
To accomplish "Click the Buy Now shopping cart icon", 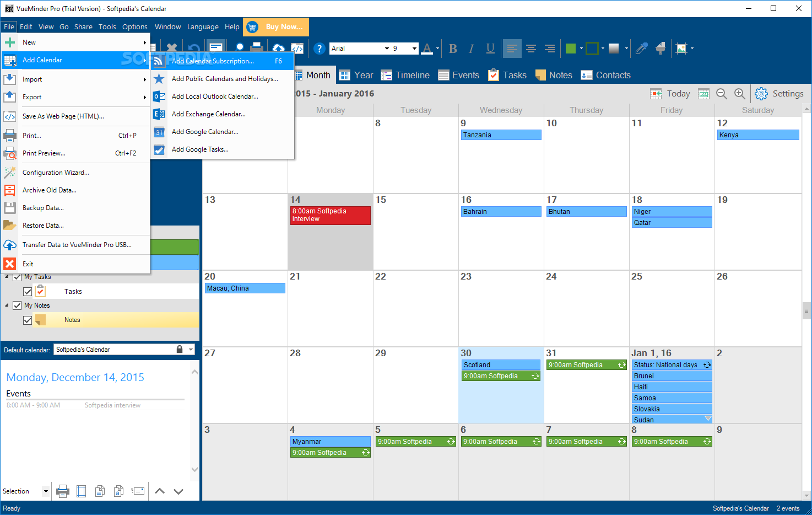I will point(252,27).
